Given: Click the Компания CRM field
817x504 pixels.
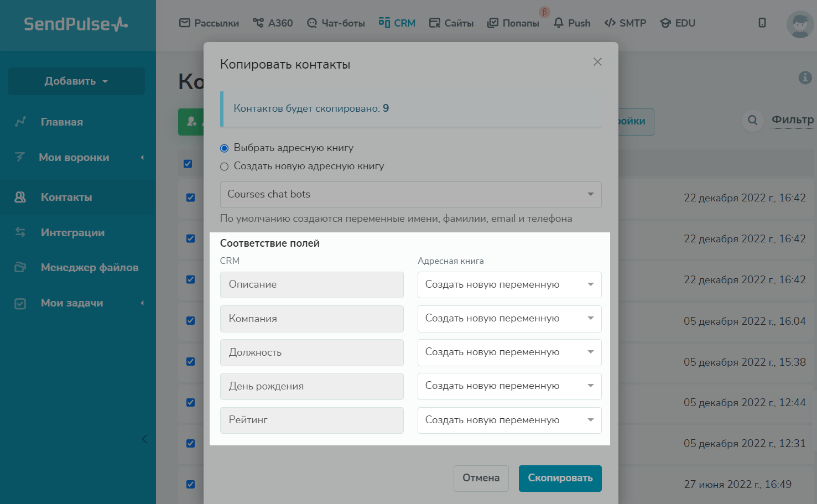Looking at the screenshot, I should [x=311, y=319].
